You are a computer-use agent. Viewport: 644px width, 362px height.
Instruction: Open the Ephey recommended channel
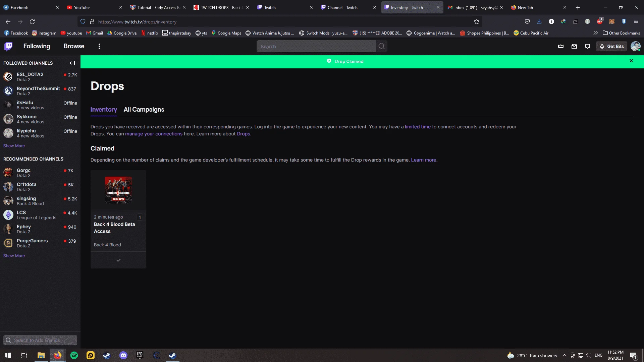[40, 229]
